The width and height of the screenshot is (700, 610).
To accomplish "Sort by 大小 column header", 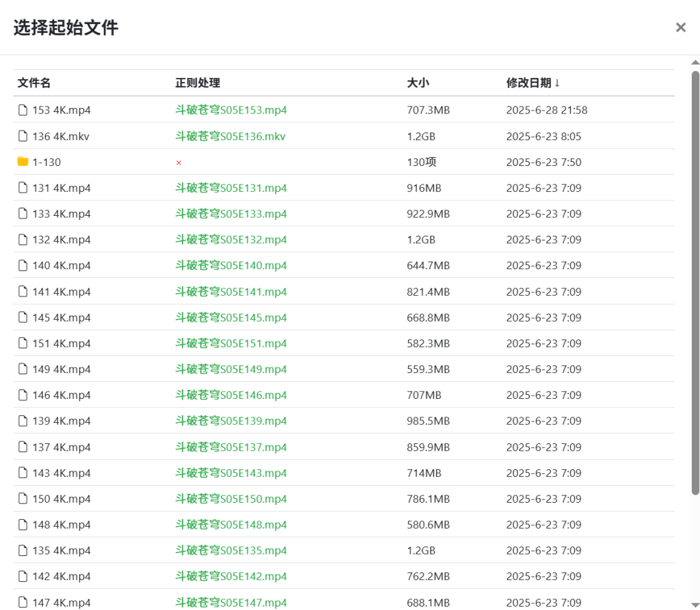I will click(418, 83).
